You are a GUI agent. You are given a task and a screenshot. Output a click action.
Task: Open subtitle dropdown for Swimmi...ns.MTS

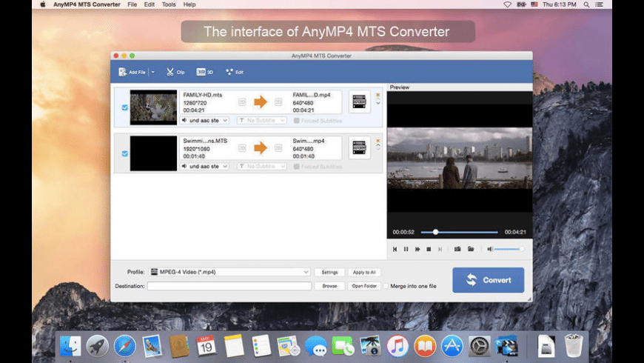pos(261,167)
